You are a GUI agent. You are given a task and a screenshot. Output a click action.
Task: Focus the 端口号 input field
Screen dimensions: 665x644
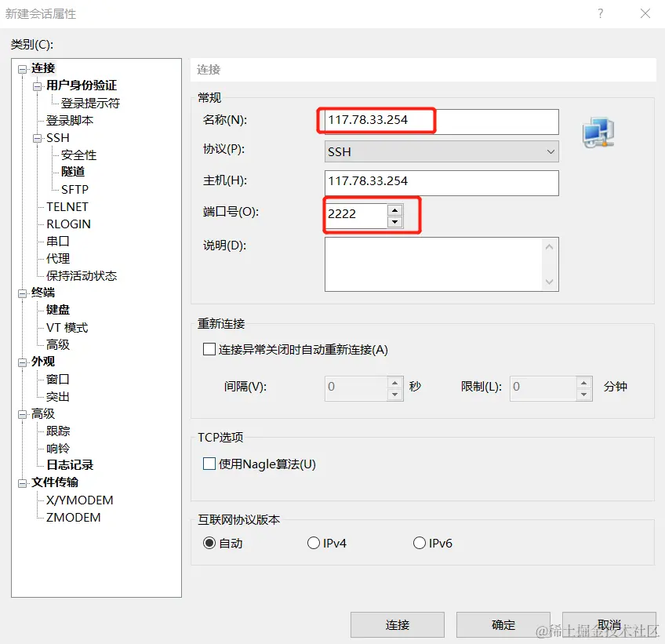(x=356, y=216)
